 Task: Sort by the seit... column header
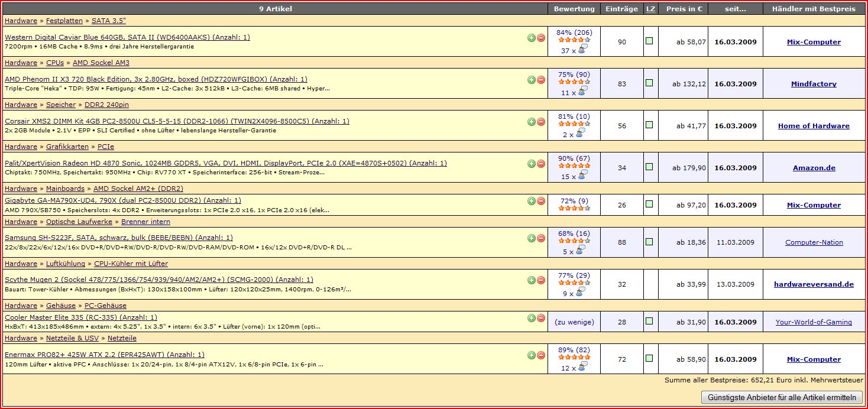click(735, 9)
